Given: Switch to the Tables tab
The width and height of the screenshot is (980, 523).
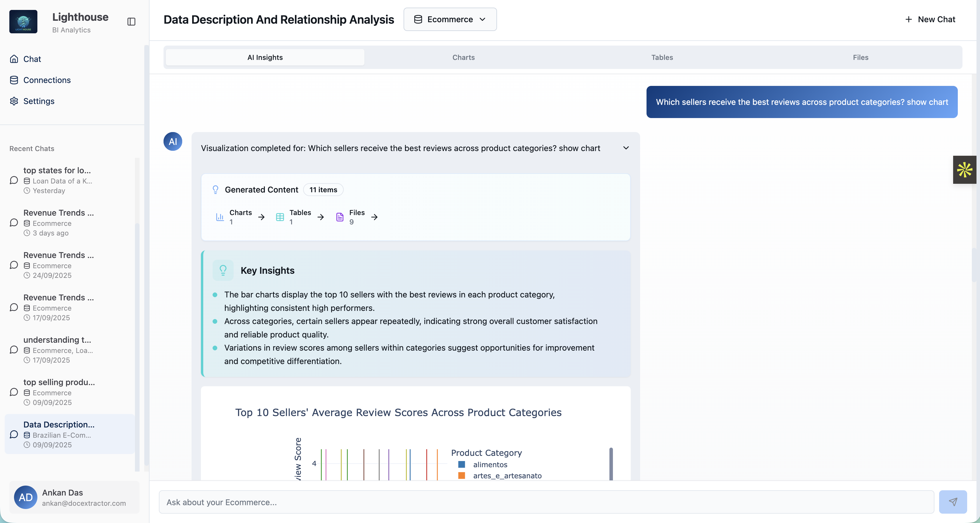Looking at the screenshot, I should pyautogui.click(x=662, y=58).
